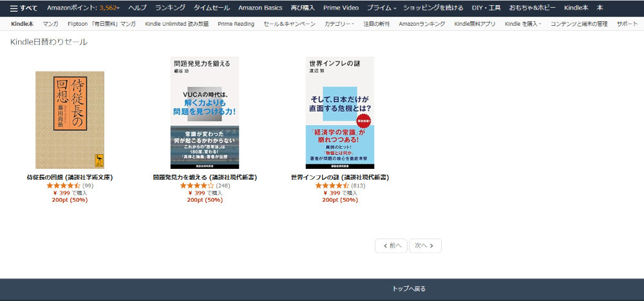This screenshot has width=644, height=301.
Task: Click the 前へ previous page button
Action: click(x=391, y=246)
